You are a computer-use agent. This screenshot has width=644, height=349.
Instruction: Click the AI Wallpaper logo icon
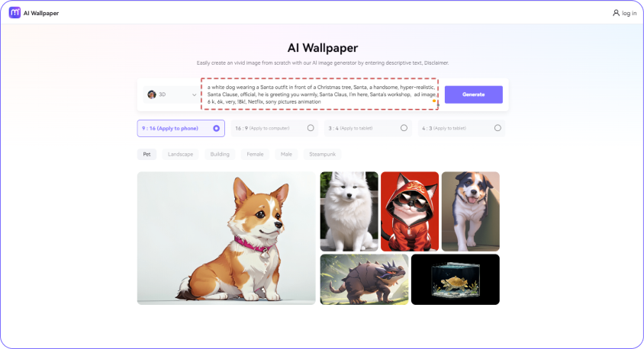pos(14,13)
